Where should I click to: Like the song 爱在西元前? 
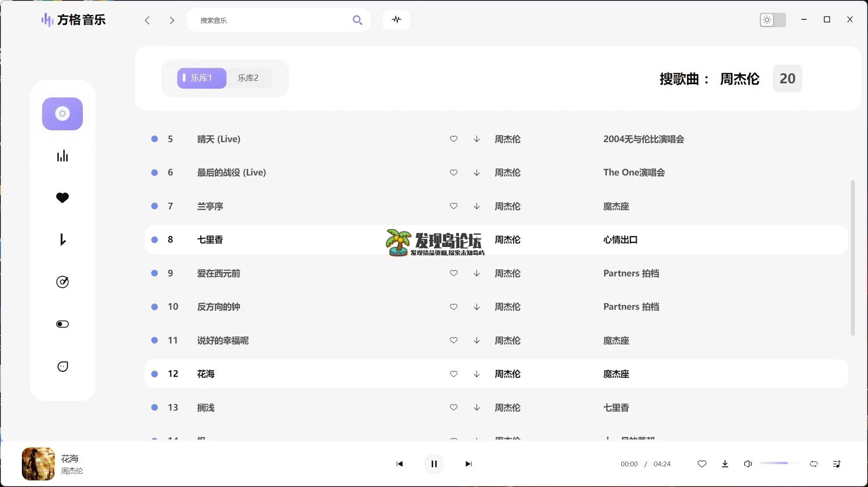click(x=454, y=273)
